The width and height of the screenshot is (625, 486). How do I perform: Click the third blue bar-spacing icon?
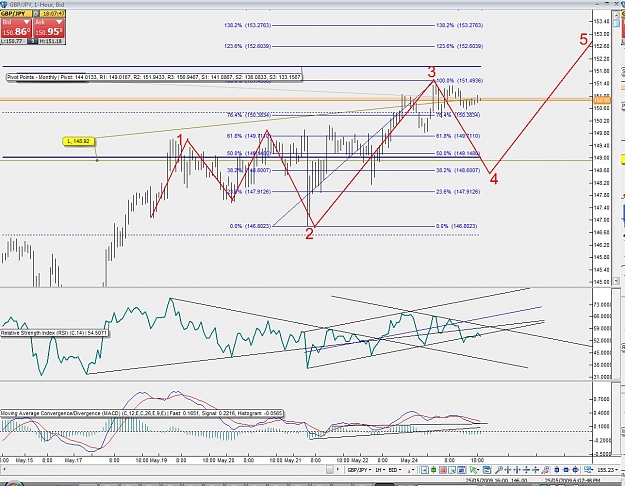(x=576, y=470)
